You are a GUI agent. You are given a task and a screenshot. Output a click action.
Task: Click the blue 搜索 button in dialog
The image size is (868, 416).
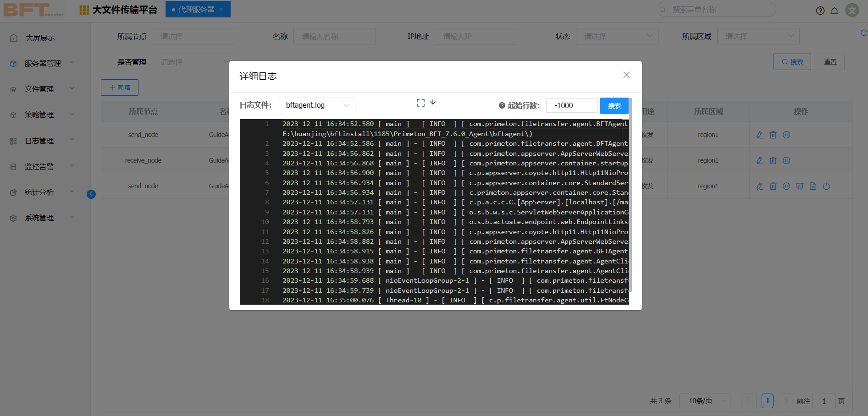pyautogui.click(x=614, y=106)
